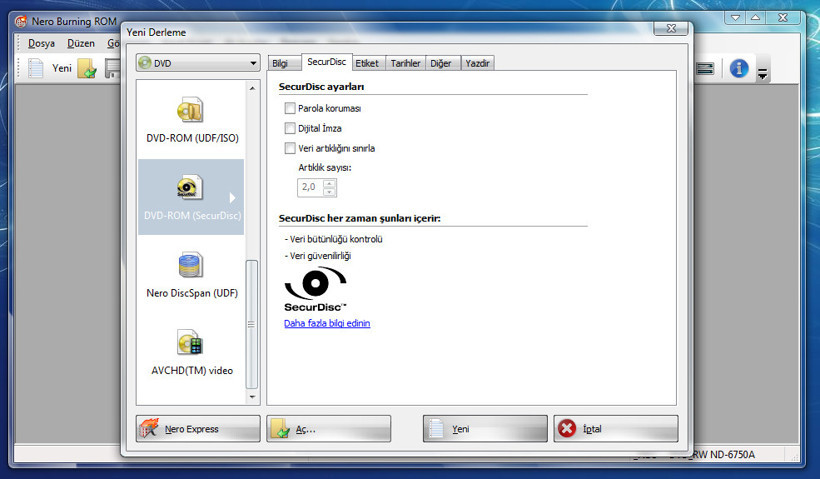Open the DVD disc type dropdown
Screen dimensions: 820x479
tap(198, 63)
